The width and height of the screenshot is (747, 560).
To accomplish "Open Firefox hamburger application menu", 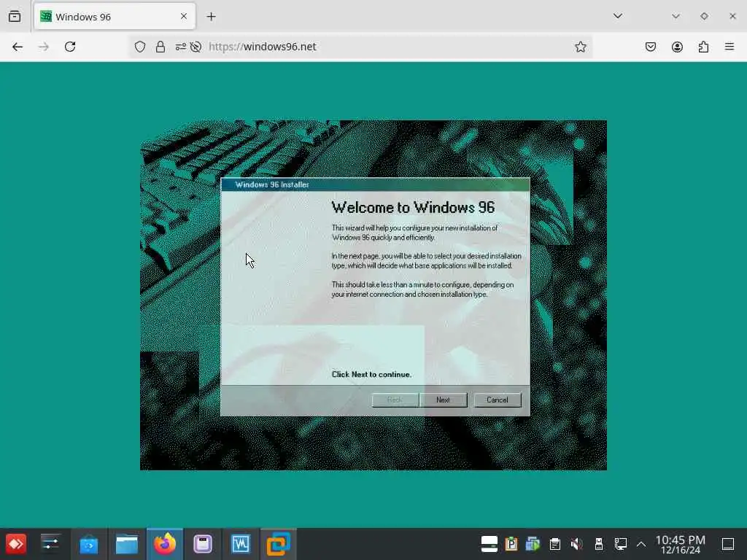I will click(729, 47).
